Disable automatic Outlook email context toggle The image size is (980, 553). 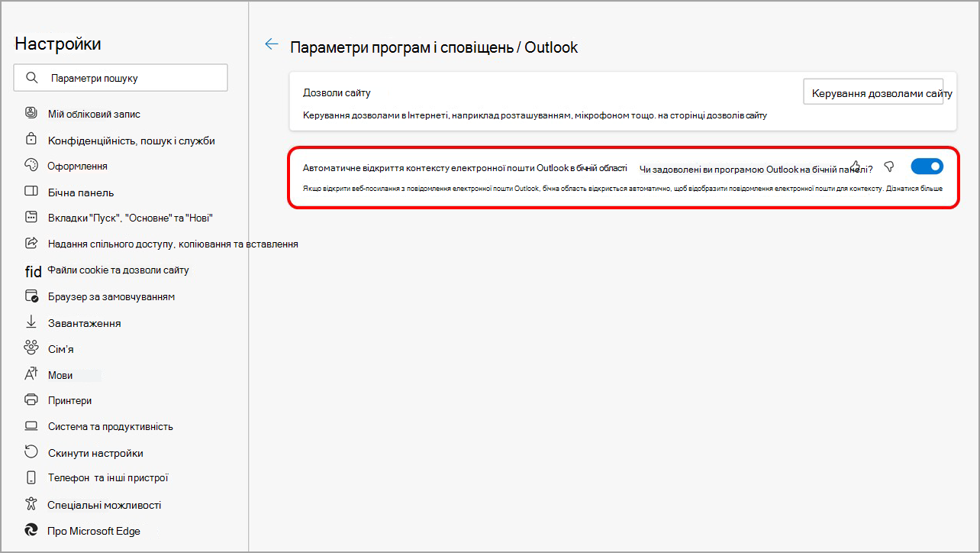coord(927,166)
